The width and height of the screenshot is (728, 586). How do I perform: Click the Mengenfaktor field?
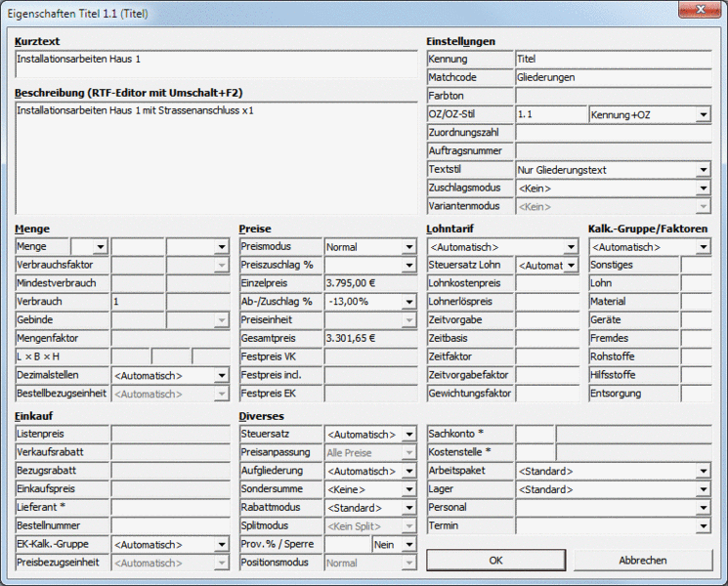click(x=170, y=338)
